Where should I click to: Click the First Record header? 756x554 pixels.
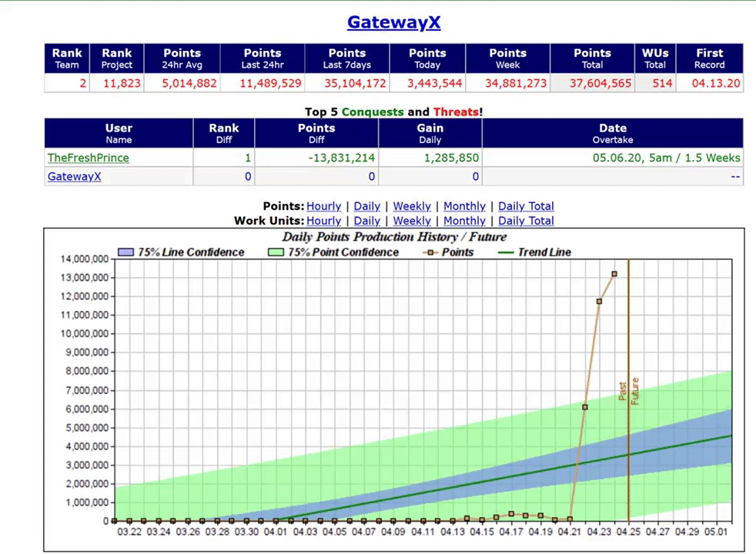710,58
